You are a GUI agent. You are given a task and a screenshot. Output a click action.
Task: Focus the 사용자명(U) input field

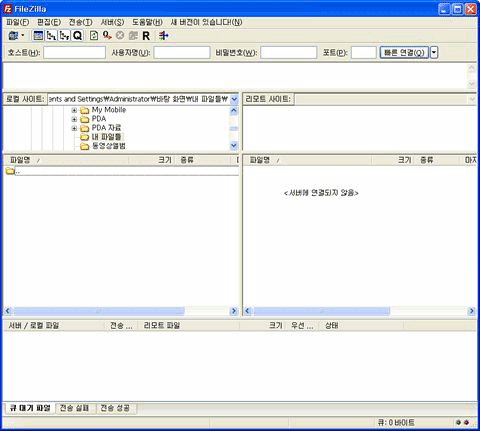point(182,53)
